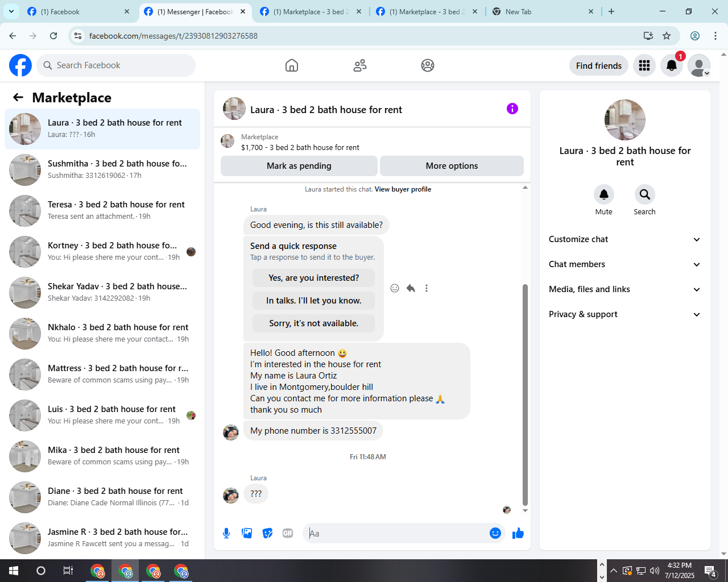Open Windows Start menu
Viewport: 728px width, 582px height.
click(x=14, y=571)
